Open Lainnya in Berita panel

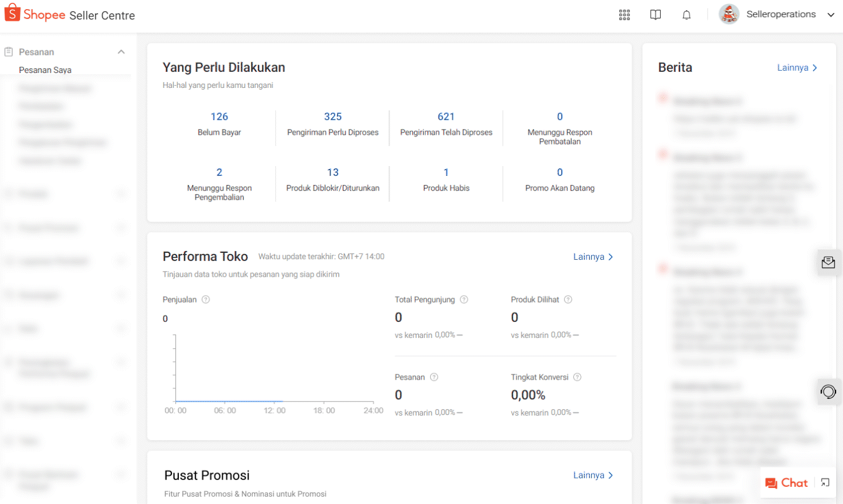click(x=797, y=68)
